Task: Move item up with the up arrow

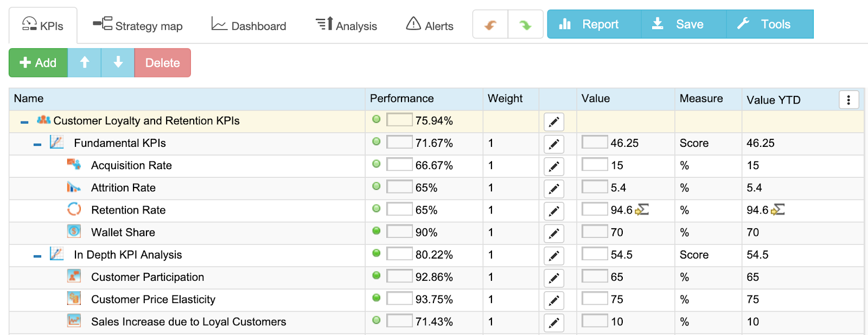Action: [85, 63]
